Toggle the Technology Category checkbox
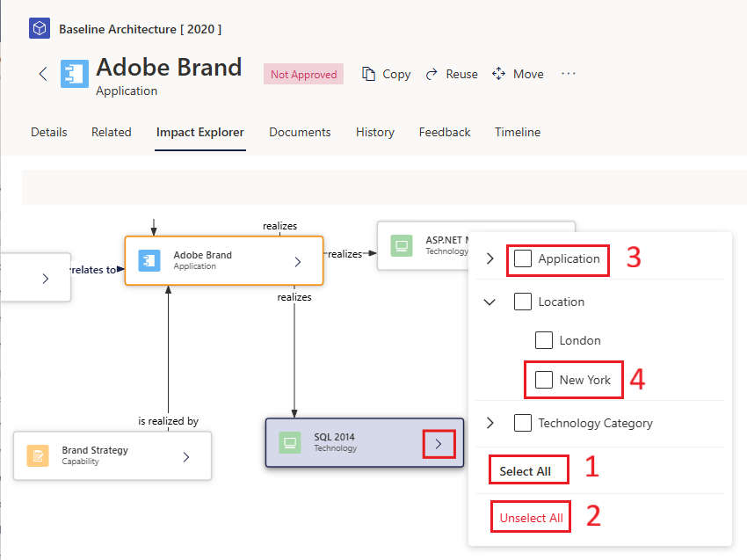This screenshot has width=747, height=560. tap(523, 423)
